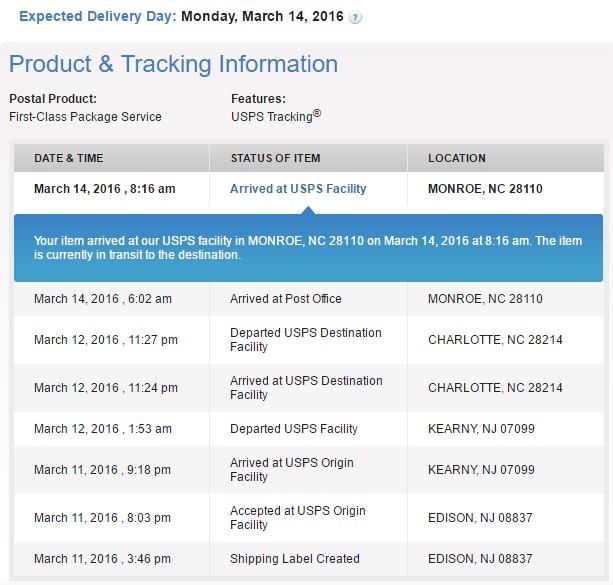Click the DATE & TIME column header

[69, 158]
